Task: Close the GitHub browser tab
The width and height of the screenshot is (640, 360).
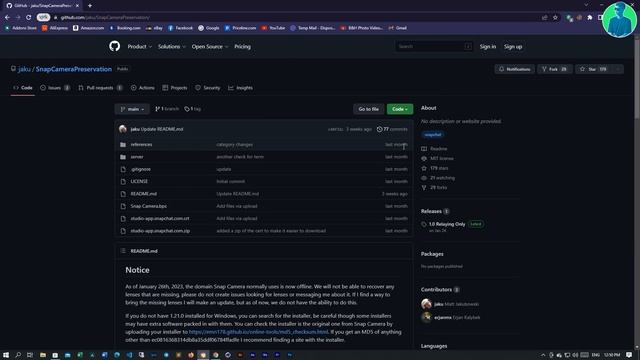Action: point(77,6)
